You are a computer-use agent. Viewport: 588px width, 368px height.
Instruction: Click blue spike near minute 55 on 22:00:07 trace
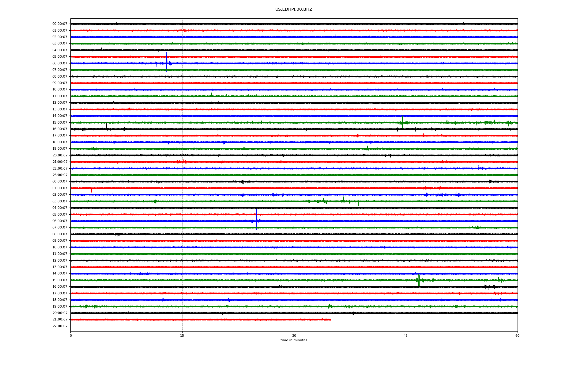(479, 167)
